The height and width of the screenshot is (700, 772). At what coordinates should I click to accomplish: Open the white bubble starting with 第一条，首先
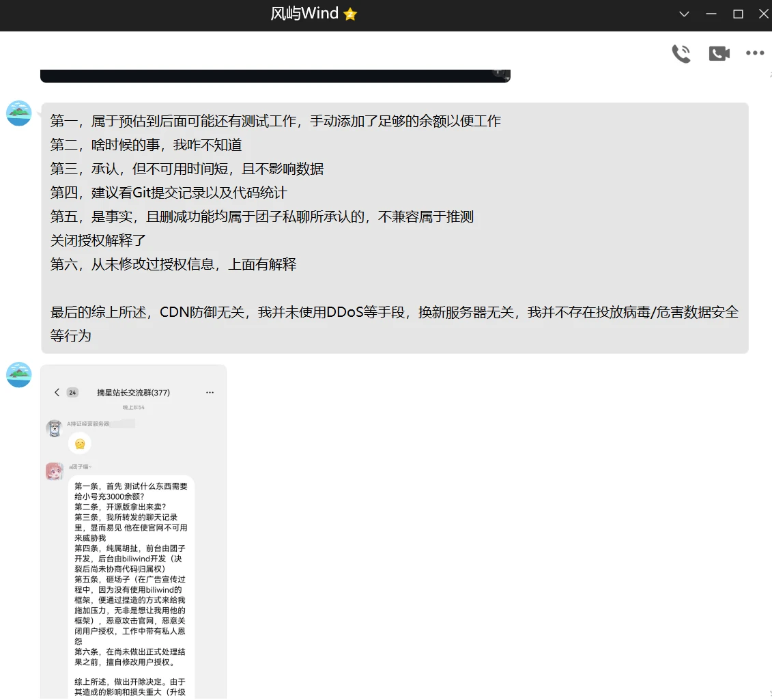131,580
